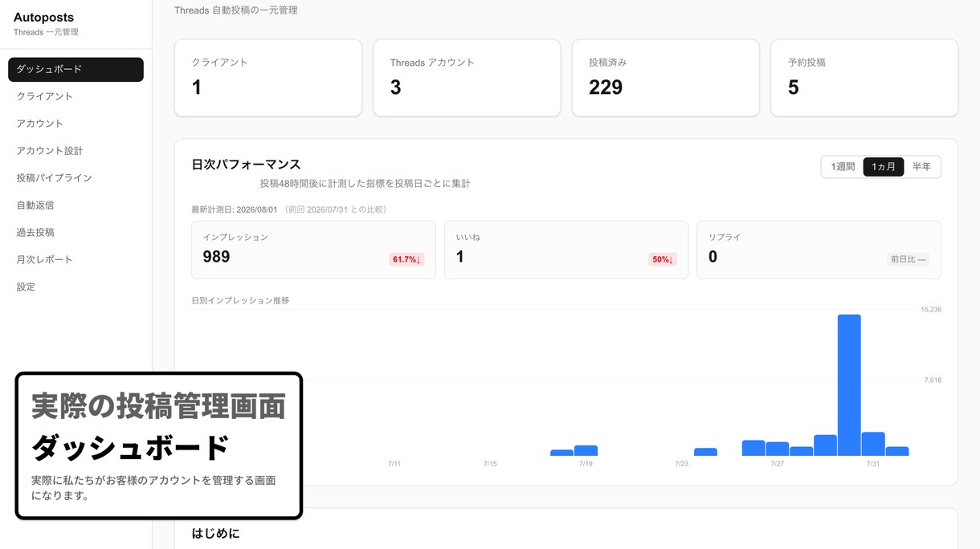
Task: View 過去投稿 from the sidebar
Action: click(76, 233)
